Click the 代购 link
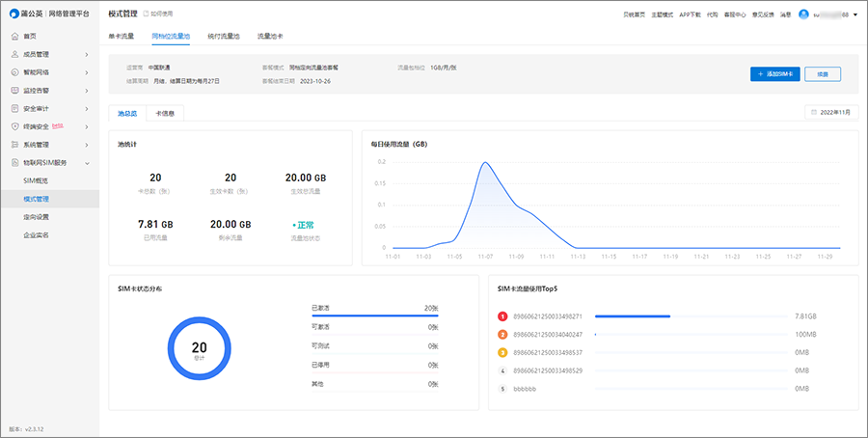868x438 pixels. (713, 14)
